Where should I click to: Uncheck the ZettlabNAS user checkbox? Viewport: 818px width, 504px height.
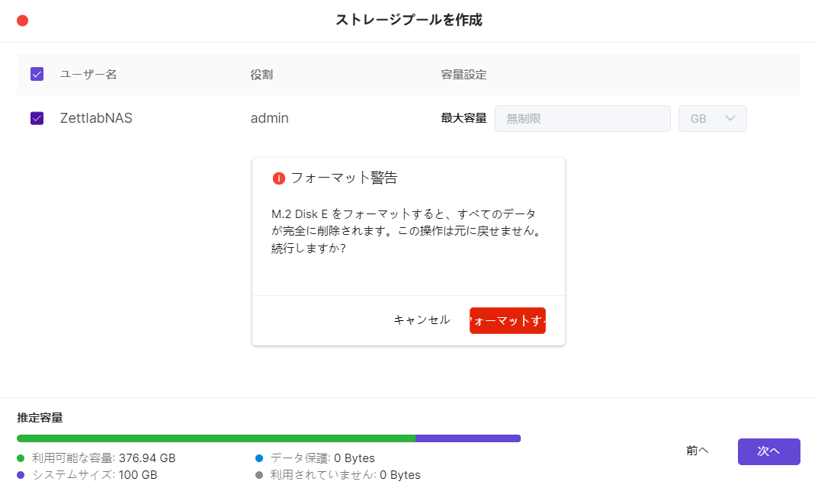[x=37, y=118]
